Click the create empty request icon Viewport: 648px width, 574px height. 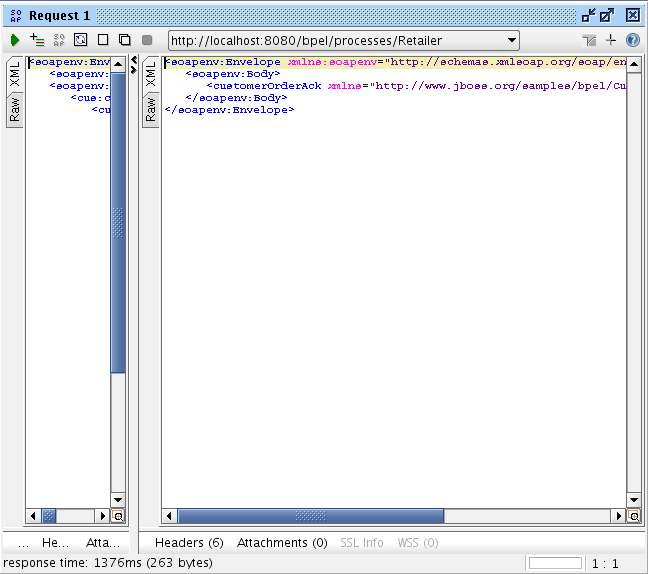tap(102, 40)
